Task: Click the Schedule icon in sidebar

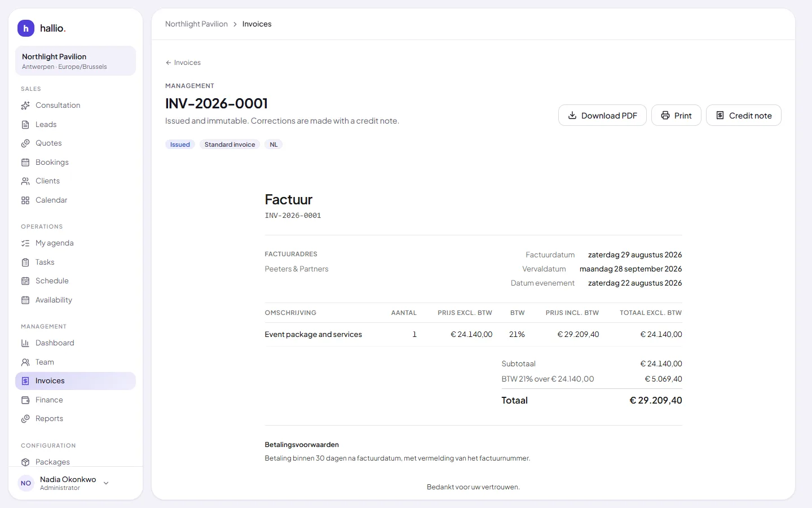Action: pos(25,281)
